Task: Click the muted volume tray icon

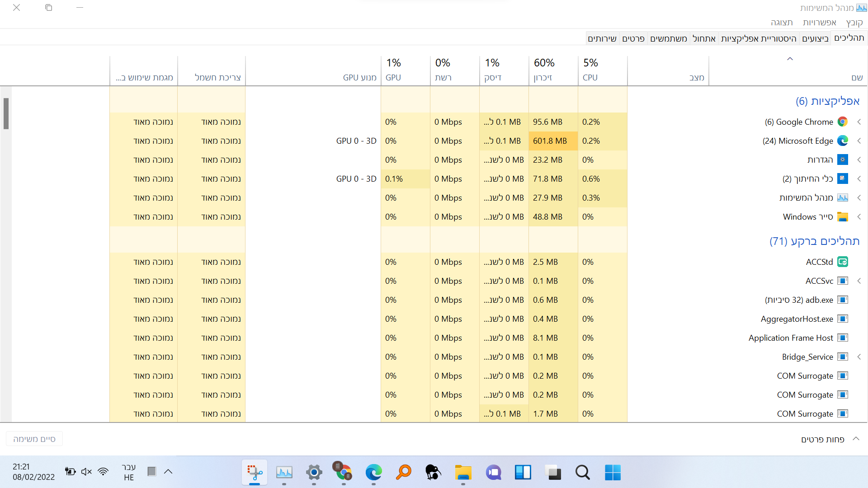Action: click(x=86, y=472)
